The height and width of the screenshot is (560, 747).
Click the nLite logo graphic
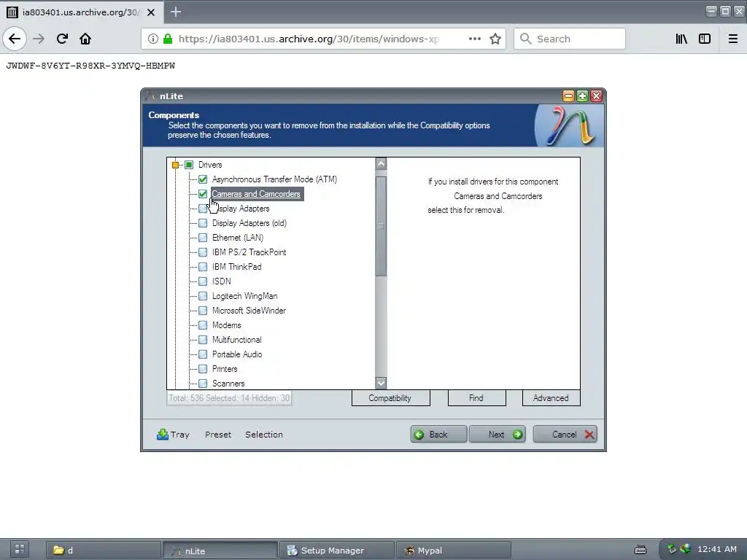(x=569, y=125)
